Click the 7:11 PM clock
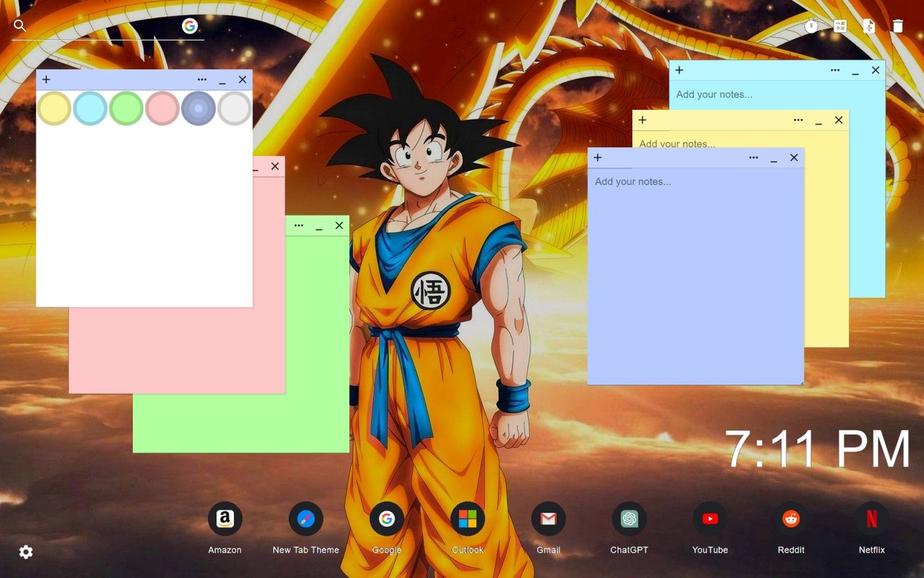 coord(817,449)
